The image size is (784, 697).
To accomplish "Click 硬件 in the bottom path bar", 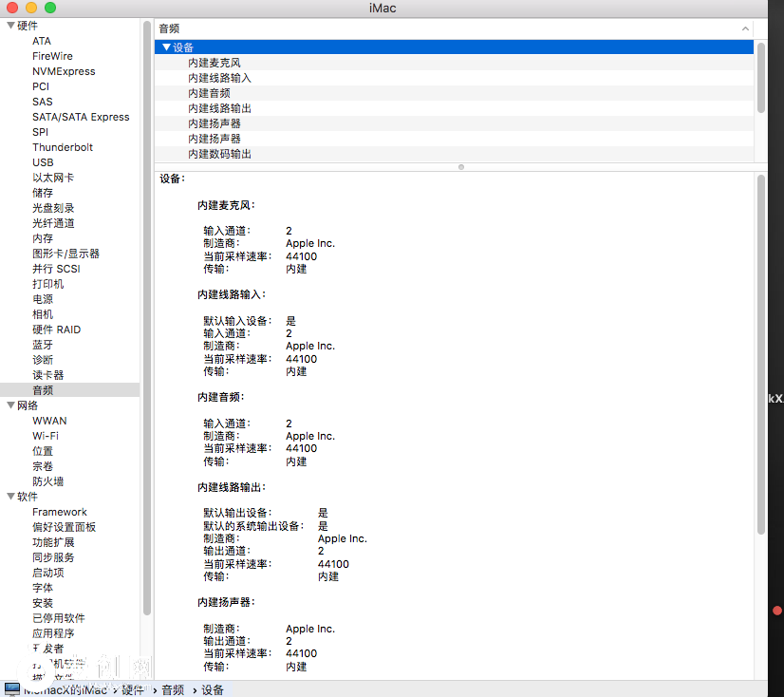I will 133,689.
